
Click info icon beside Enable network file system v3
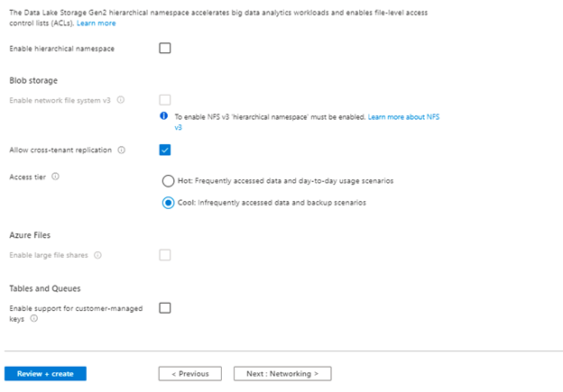pyautogui.click(x=121, y=100)
